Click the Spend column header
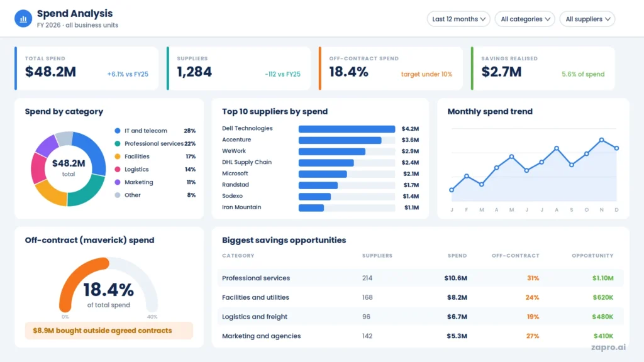 (457, 256)
